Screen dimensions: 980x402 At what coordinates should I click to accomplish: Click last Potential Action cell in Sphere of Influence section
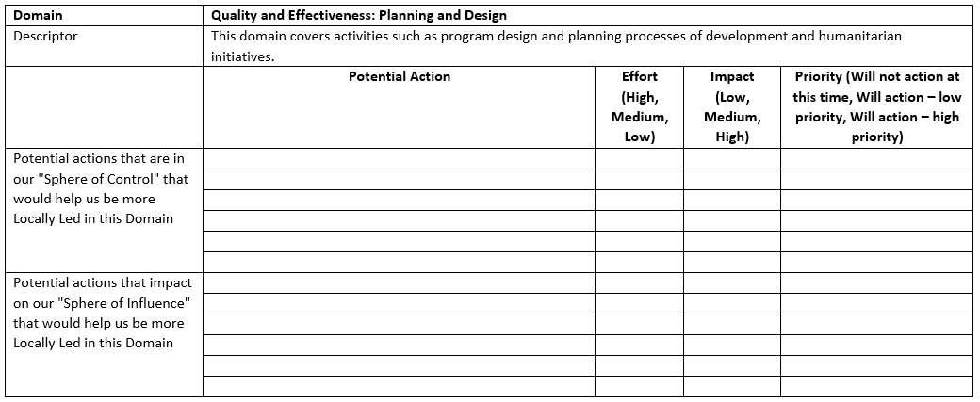tap(399, 386)
